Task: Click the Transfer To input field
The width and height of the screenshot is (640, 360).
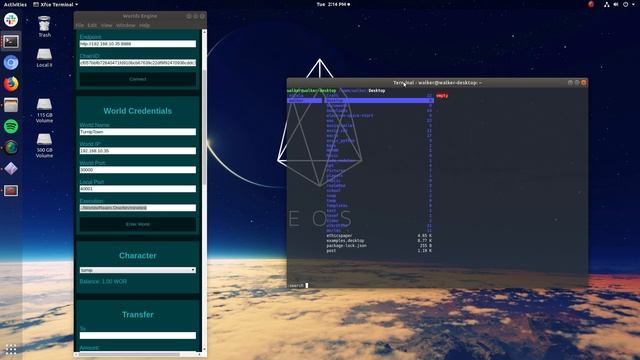Action: coord(138,336)
